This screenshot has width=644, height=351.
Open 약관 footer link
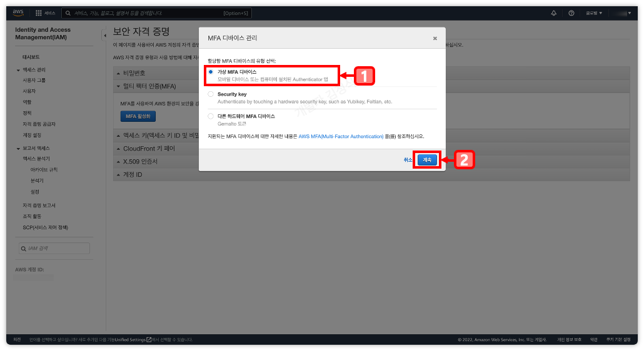point(594,340)
